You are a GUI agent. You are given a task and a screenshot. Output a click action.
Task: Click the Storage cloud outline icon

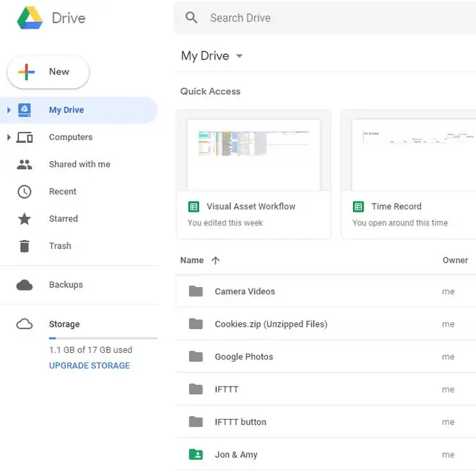pos(24,324)
